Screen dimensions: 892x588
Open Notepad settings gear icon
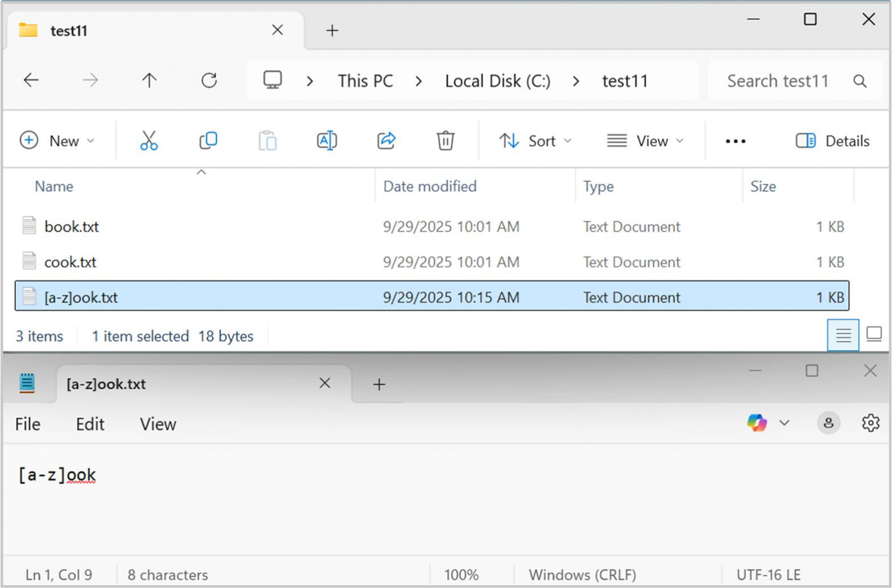click(870, 423)
